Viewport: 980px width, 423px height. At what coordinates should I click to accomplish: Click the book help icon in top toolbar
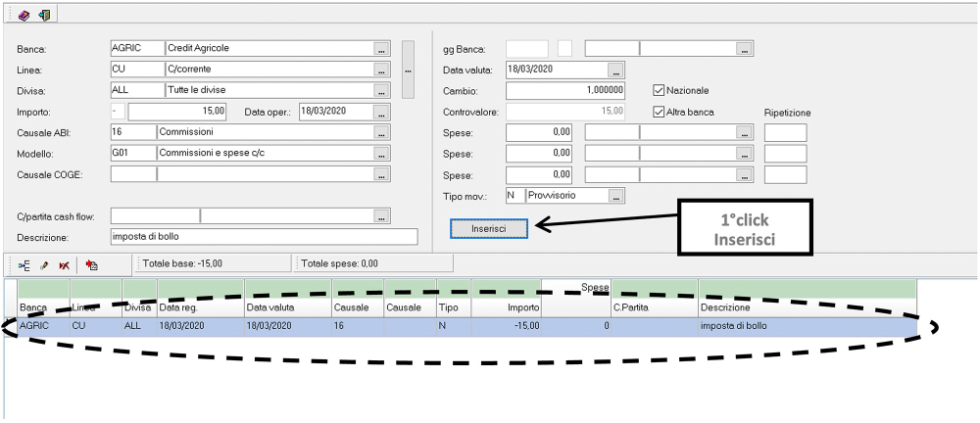[x=24, y=16]
